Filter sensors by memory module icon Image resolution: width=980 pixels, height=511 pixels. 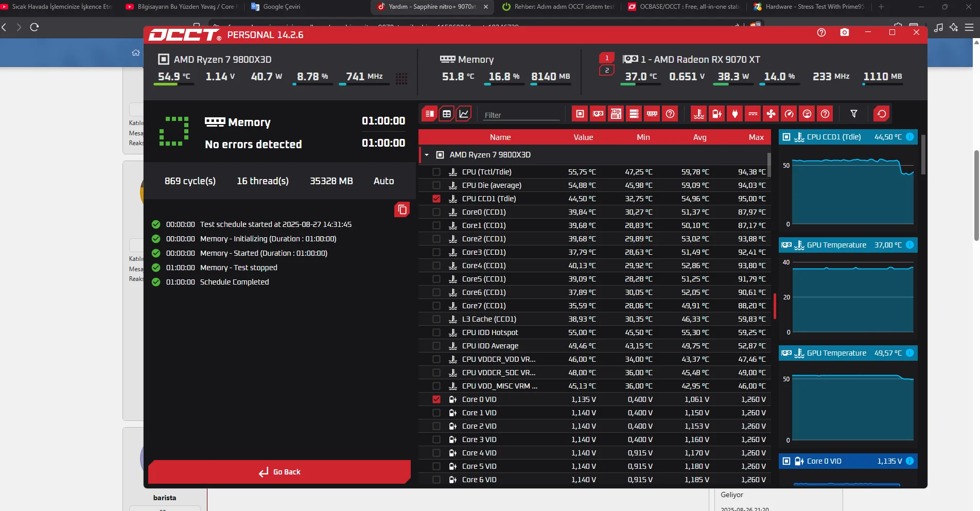pos(652,114)
